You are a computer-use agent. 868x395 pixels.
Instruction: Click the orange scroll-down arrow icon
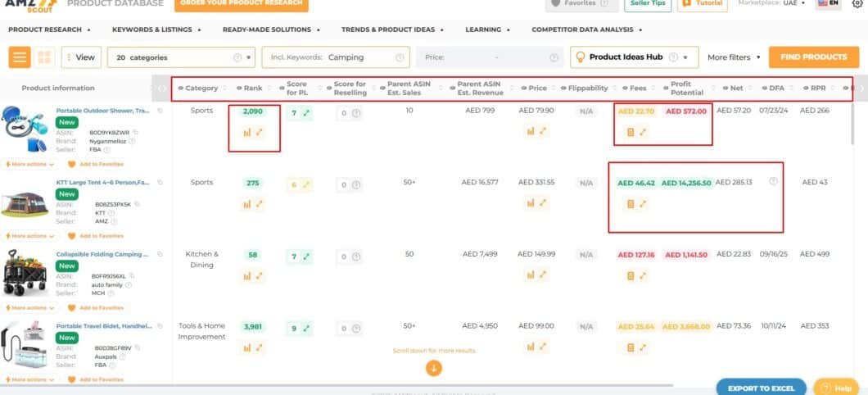coord(434,368)
